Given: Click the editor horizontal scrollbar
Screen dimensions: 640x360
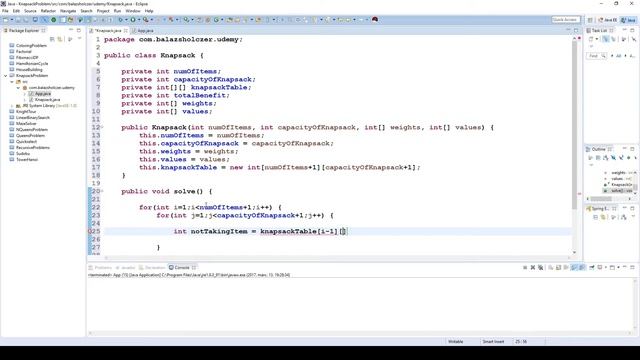Looking at the screenshot, I should tap(337, 258).
